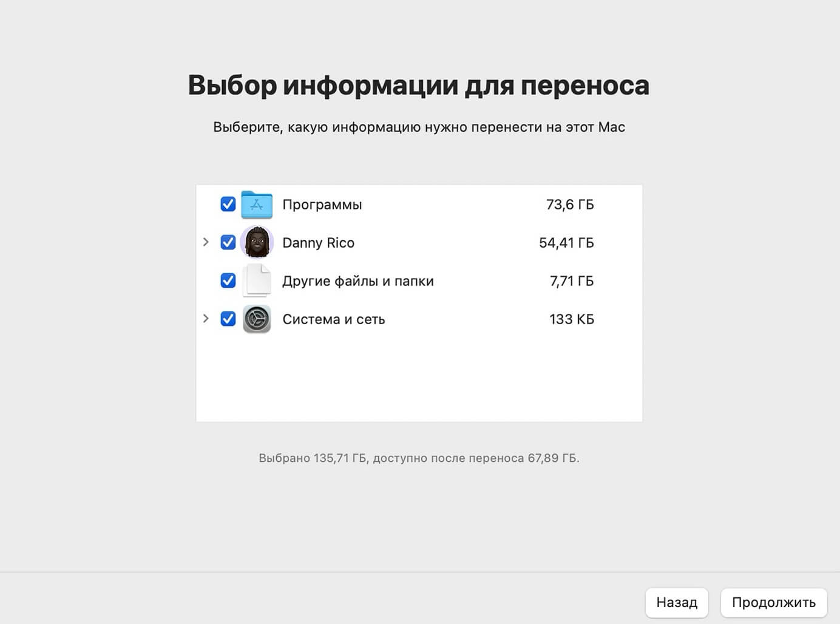
Task: Click the Программы blue folder icon
Action: pyautogui.click(x=257, y=205)
